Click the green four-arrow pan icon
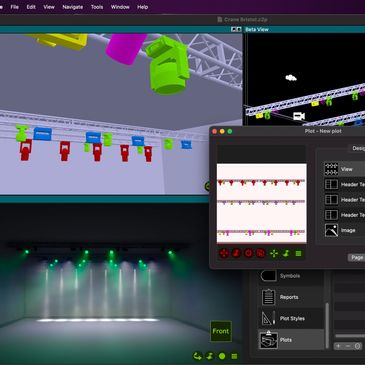365x365 pixels. point(274,253)
